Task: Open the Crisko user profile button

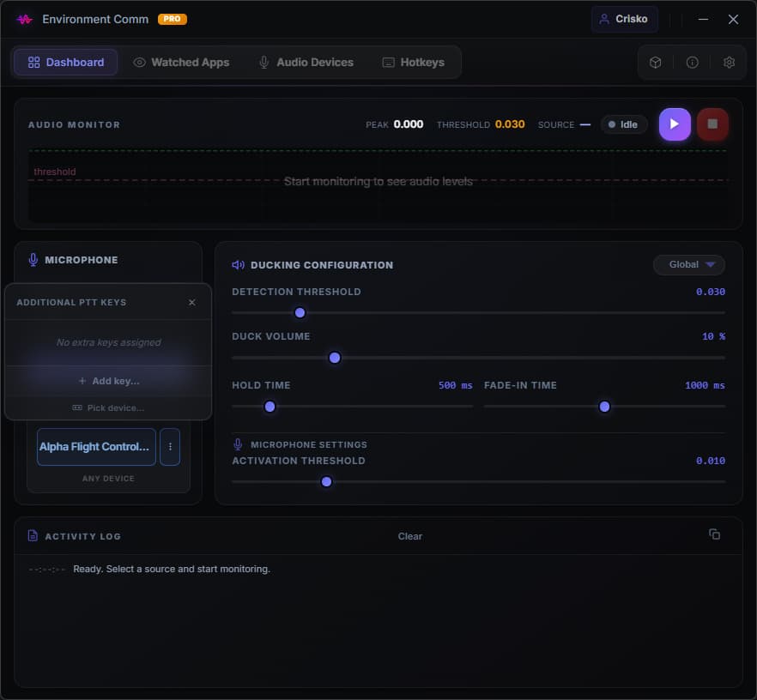Action: [x=624, y=19]
